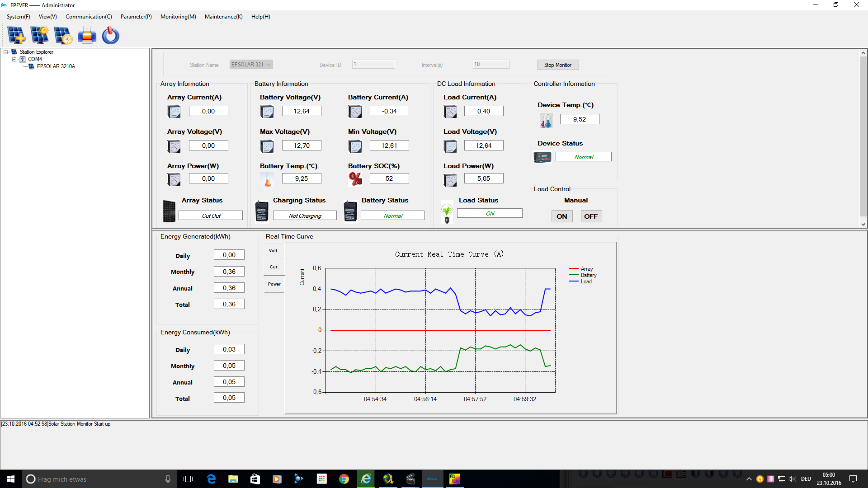This screenshot has width=868, height=488.
Task: Click the Battery SOC percent icon
Action: pos(355,179)
